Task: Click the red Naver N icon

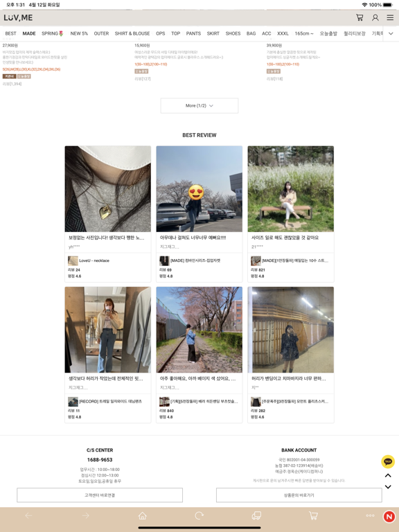Action: point(389,516)
